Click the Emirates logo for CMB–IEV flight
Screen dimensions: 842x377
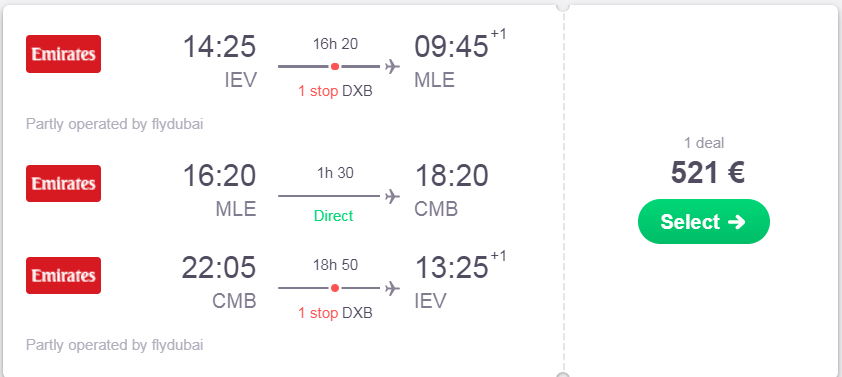click(x=63, y=276)
